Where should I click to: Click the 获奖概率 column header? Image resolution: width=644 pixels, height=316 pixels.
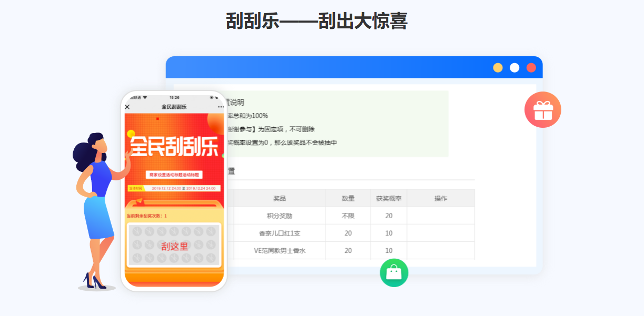[388, 198]
